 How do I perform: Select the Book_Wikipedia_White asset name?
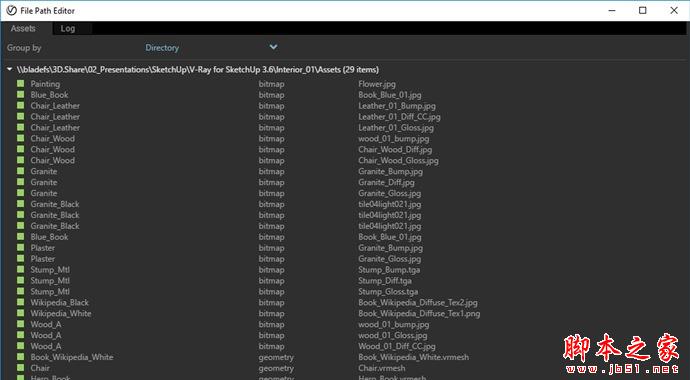(72, 357)
